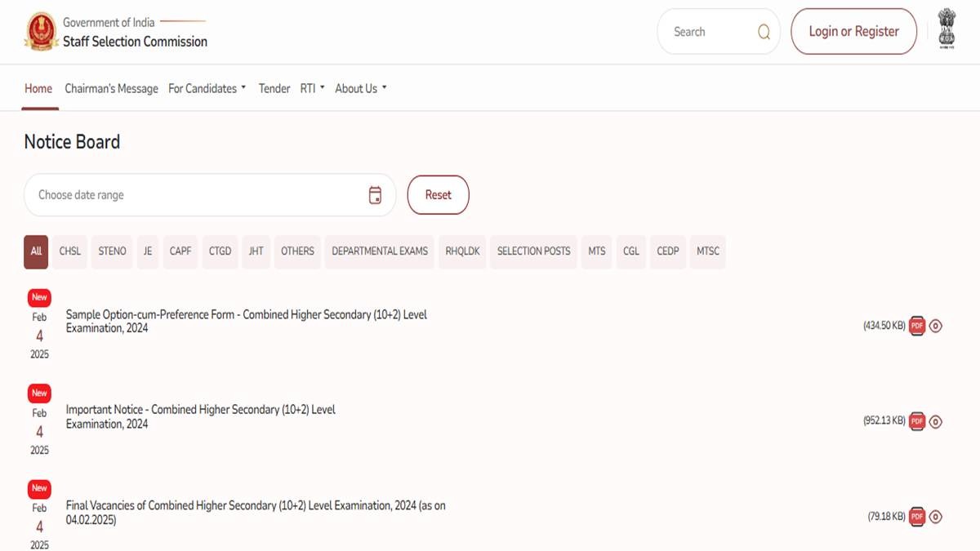Open the Tender menu item

[x=274, y=88]
